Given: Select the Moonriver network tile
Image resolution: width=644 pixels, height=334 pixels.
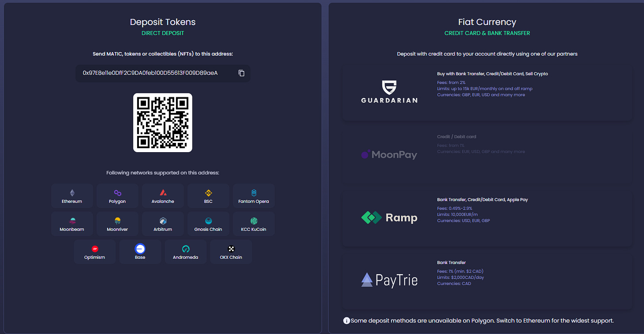Looking at the screenshot, I should click(x=118, y=224).
